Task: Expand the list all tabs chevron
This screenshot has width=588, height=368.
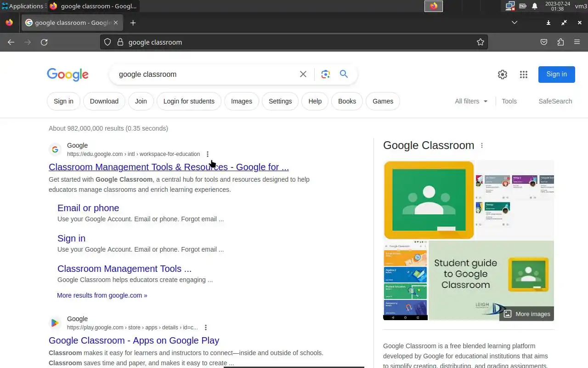Action: pyautogui.click(x=514, y=23)
